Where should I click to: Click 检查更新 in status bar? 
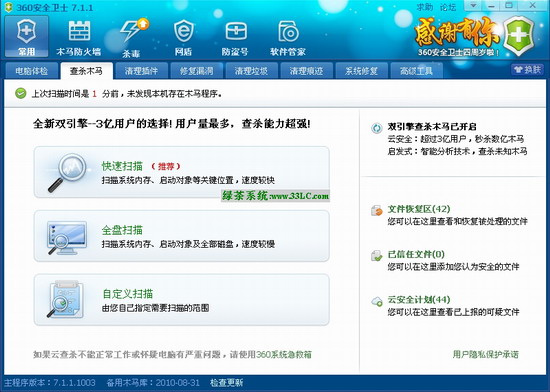point(227,383)
